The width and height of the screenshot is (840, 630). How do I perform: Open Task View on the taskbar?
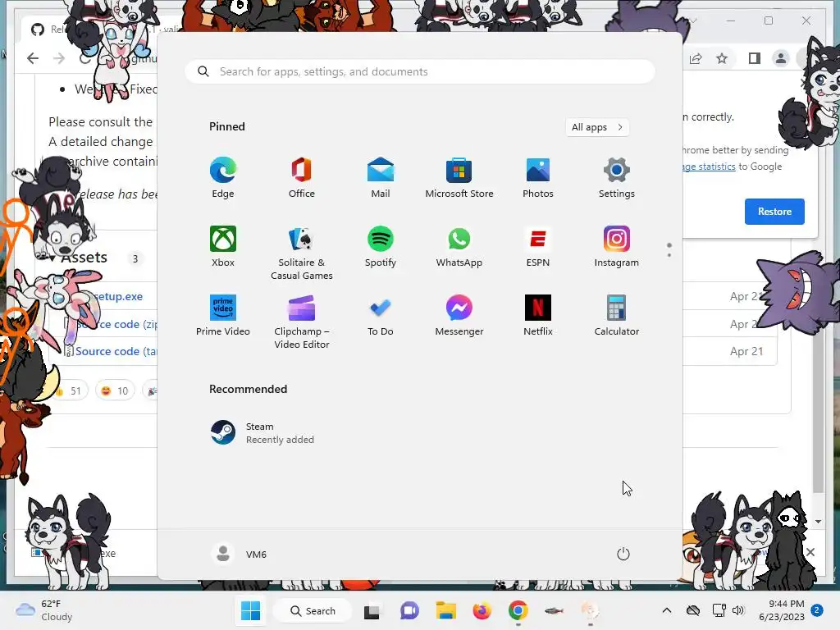(372, 610)
